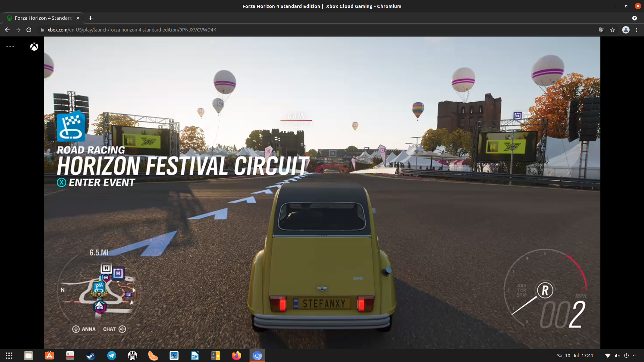Screen dimensions: 644x362
Task: Open Firefox from the taskbar
Action: click(236, 356)
